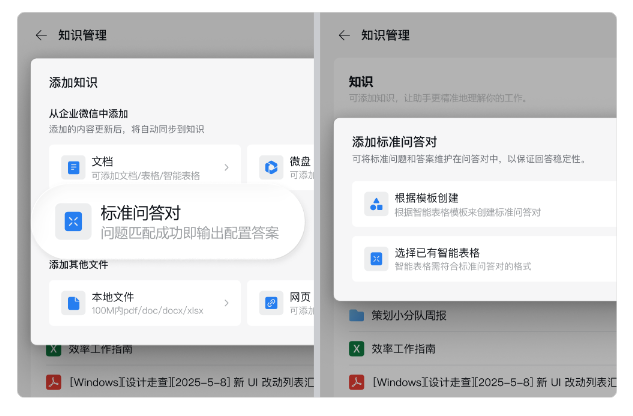This screenshot has width=633, height=416.
Task: Click the 策划小分队周报 folder icon
Action: click(356, 316)
